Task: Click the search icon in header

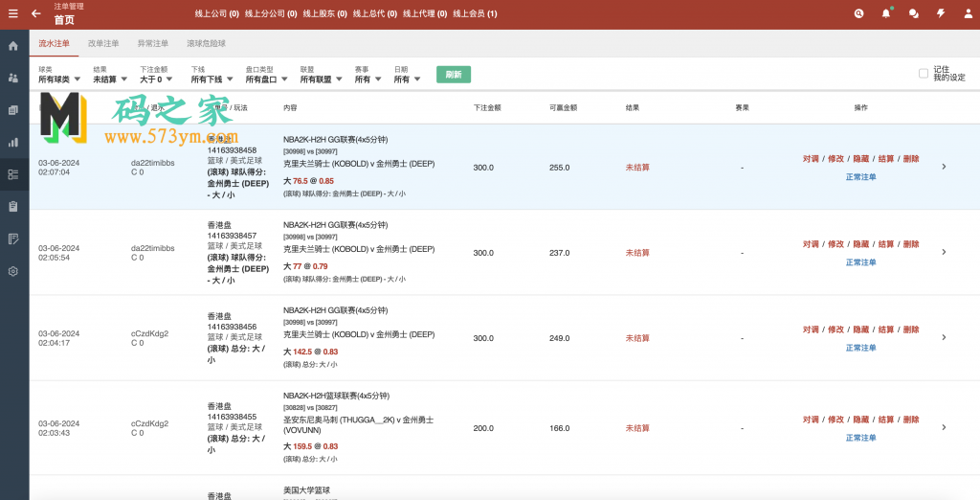Action: pyautogui.click(x=858, y=13)
